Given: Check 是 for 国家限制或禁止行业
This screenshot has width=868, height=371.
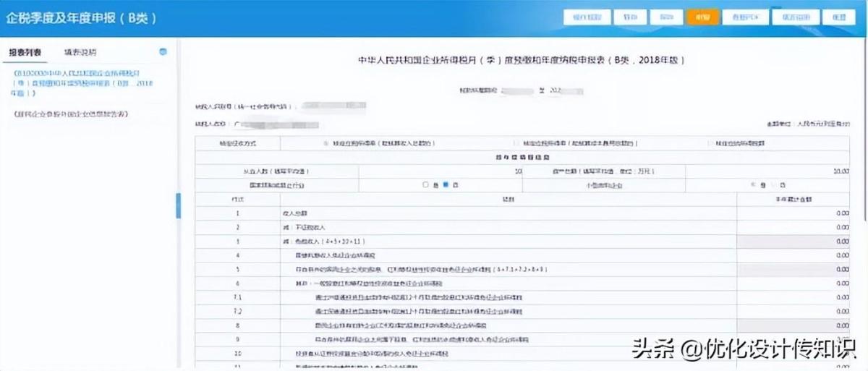Looking at the screenshot, I should [425, 184].
